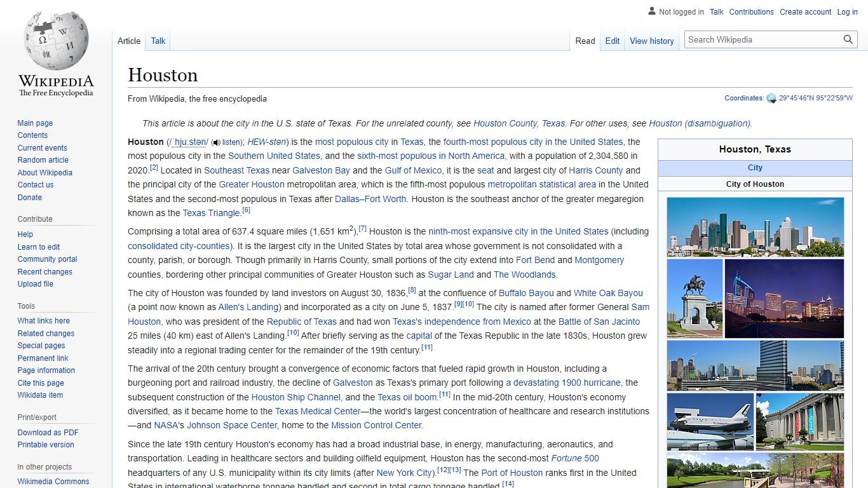868x488 pixels.
Task: Open Houston (disambiguation) link
Action: 700,123
